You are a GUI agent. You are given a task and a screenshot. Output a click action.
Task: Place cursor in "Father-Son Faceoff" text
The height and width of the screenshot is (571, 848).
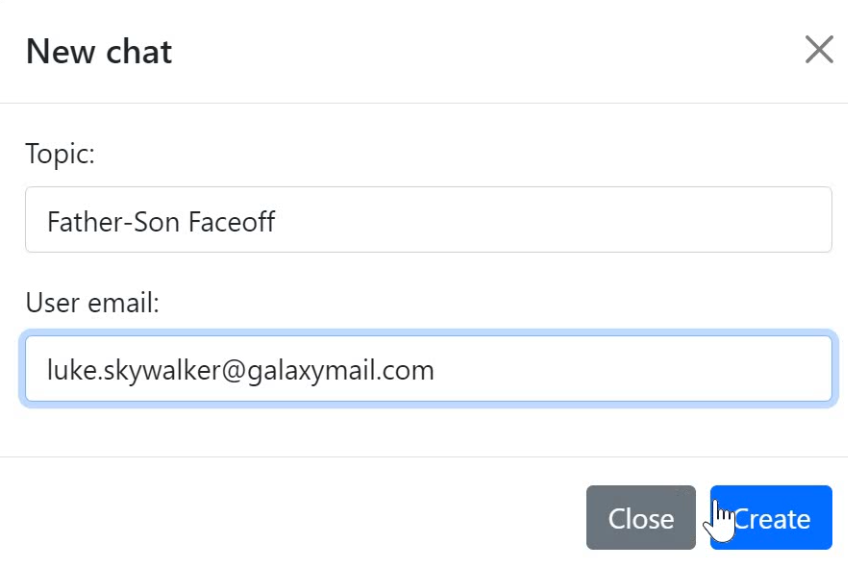click(160, 221)
